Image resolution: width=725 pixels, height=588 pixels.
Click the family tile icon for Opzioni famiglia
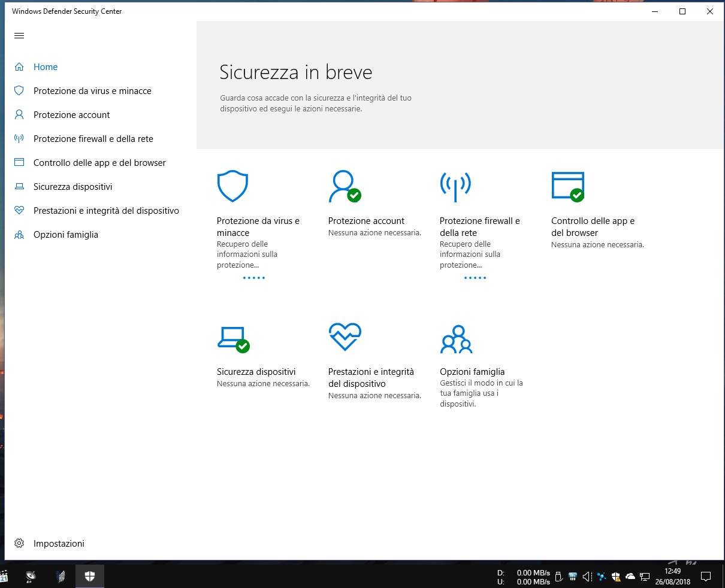click(x=457, y=339)
